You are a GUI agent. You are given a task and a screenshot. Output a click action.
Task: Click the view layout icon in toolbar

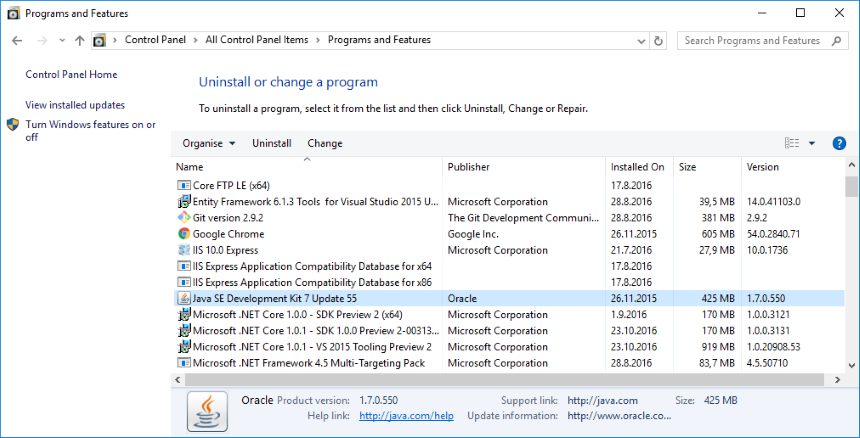click(792, 144)
